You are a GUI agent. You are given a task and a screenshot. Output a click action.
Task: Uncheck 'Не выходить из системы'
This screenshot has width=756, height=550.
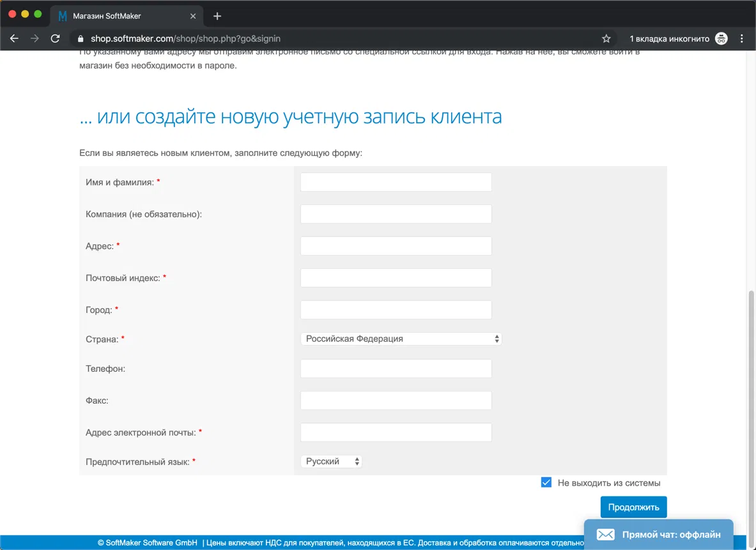point(546,482)
